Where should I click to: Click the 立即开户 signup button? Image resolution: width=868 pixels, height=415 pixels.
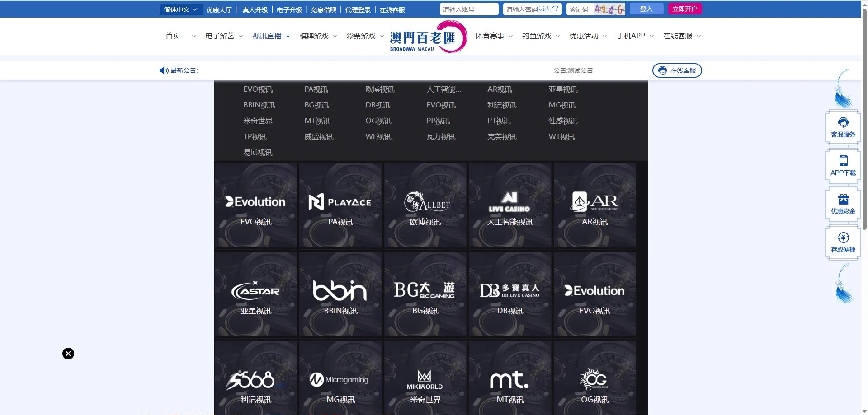(685, 9)
